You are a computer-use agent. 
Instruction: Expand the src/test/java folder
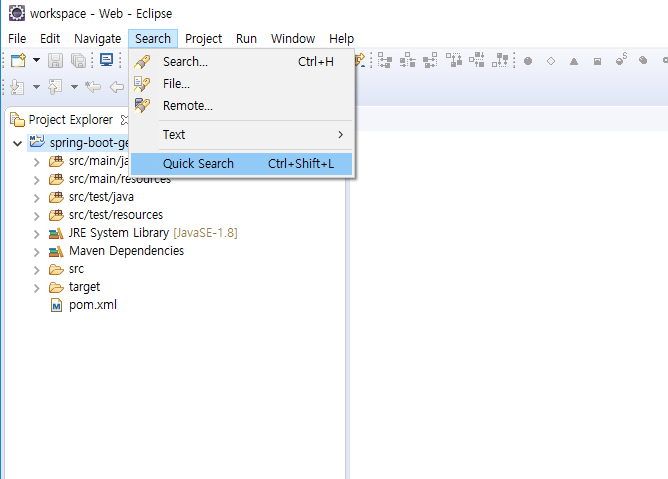pos(37,198)
